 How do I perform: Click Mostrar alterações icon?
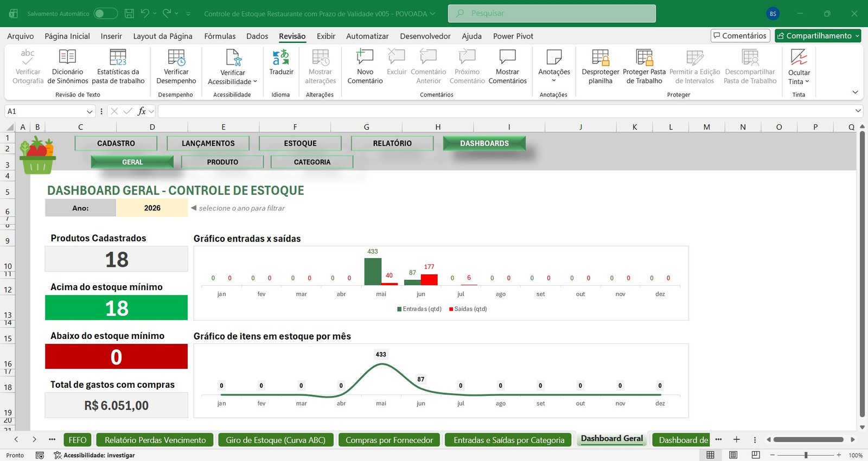(320, 57)
